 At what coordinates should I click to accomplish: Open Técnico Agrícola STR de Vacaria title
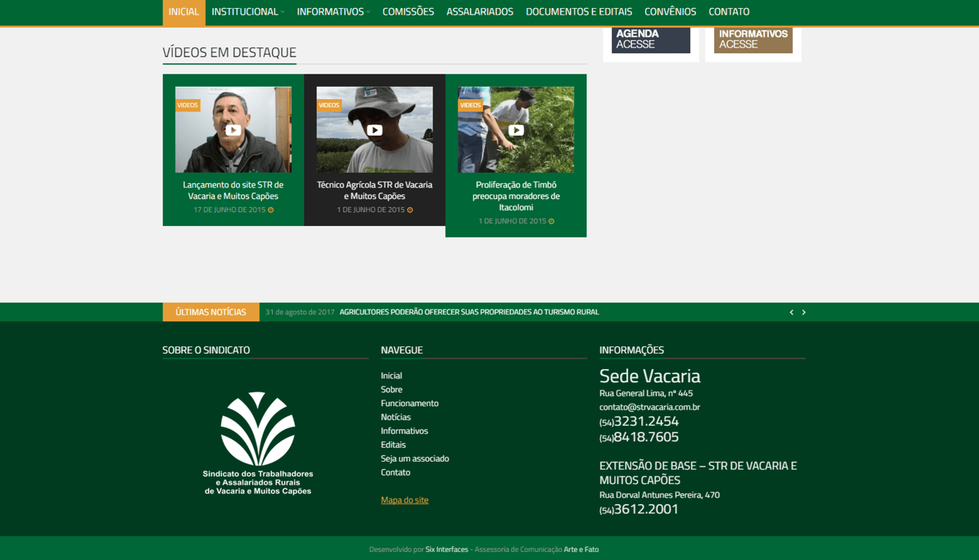[x=374, y=190]
